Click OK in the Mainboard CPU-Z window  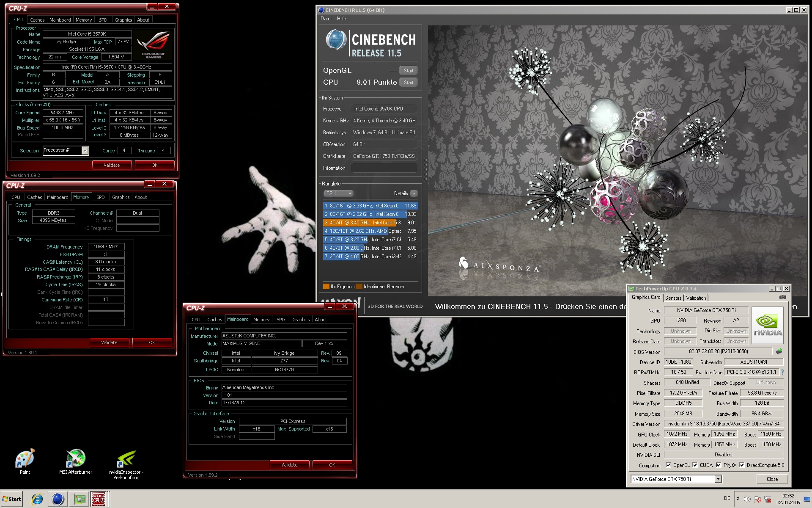click(332, 465)
